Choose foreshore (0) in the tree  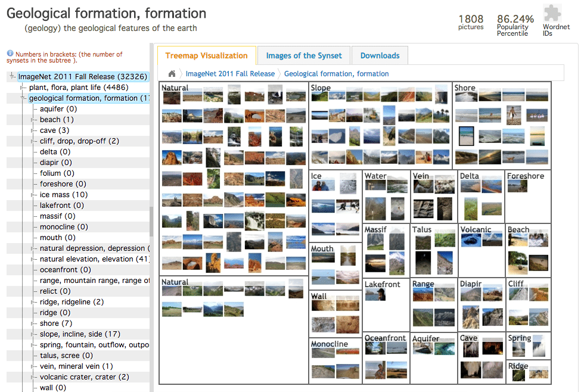(x=63, y=184)
